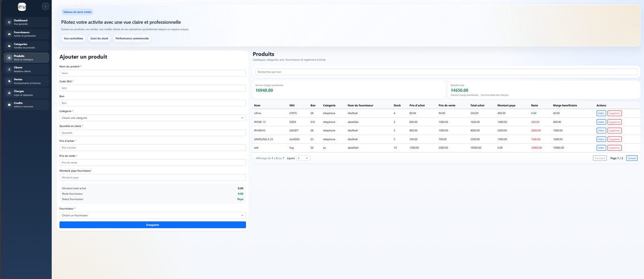Click the Dashboard grid icon in sidebar
The image size is (644, 279).
9,22
